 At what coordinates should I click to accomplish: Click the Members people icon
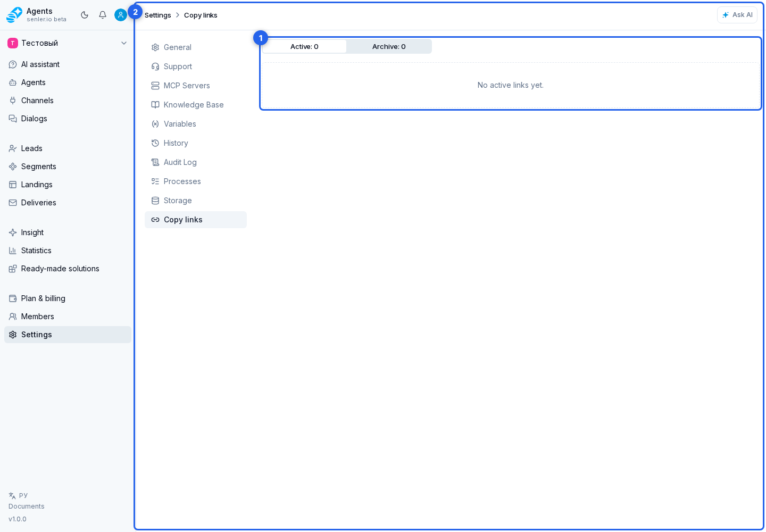(13, 317)
